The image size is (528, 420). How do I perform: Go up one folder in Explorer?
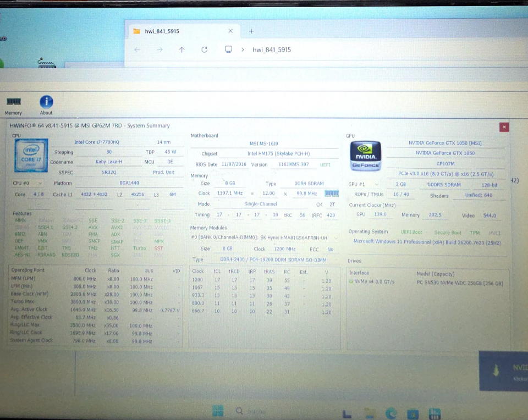pyautogui.click(x=182, y=50)
